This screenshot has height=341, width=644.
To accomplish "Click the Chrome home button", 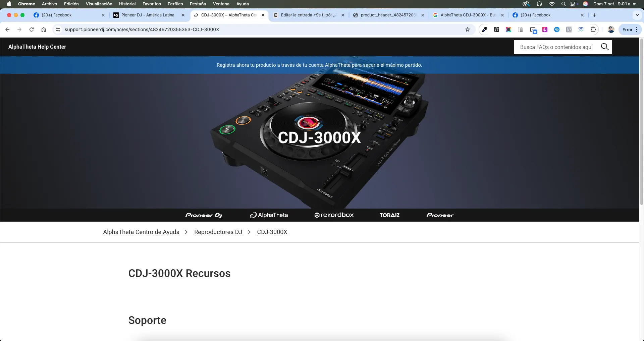I will click(44, 30).
